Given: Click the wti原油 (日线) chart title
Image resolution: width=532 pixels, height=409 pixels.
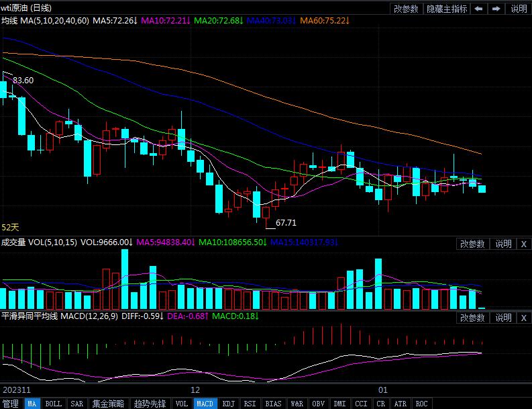Looking at the screenshot, I should (x=26, y=8).
